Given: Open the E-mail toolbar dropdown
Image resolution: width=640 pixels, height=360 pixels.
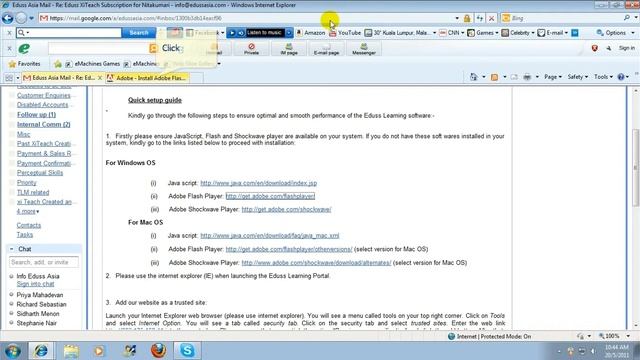Looking at the screenshot, I should 566,33.
